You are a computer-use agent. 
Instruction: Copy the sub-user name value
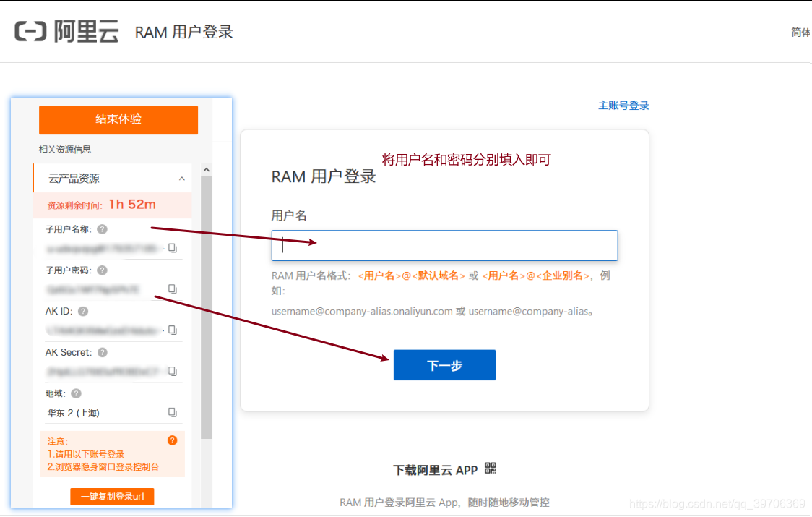[173, 249]
